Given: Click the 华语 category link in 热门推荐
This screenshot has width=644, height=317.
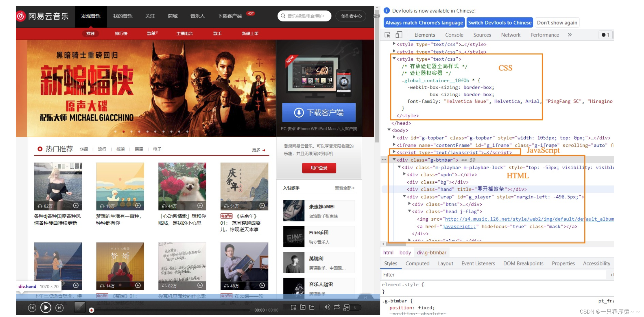Looking at the screenshot, I should coord(84,149).
